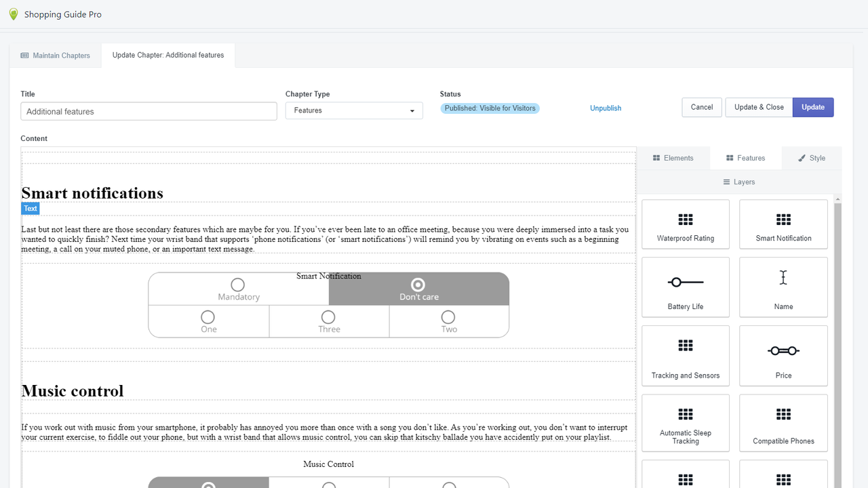Select the Compatible Phones feature
868x488 pixels.
point(783,422)
